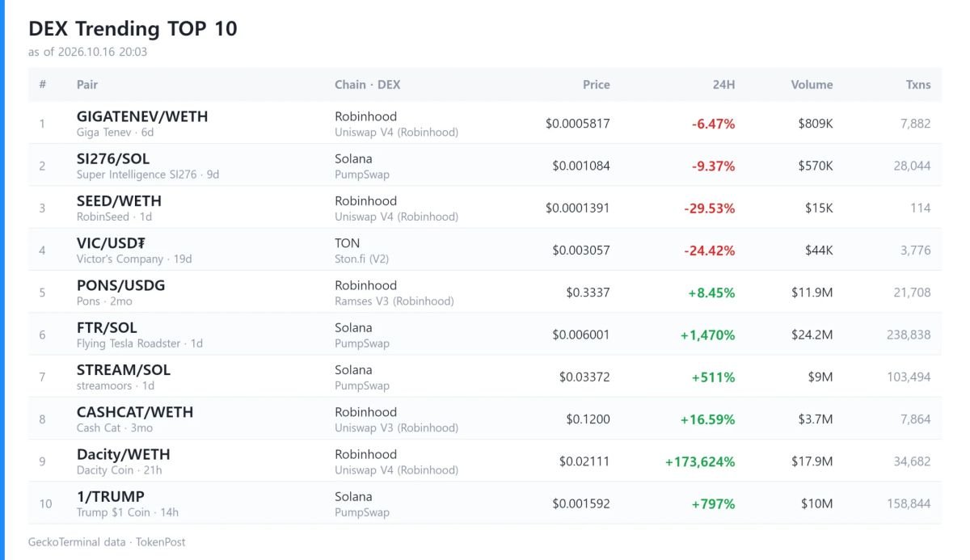Click Super Intelligence SI276 · 9d subtitle
Viewport: 970px width, 560px height.
148,174
